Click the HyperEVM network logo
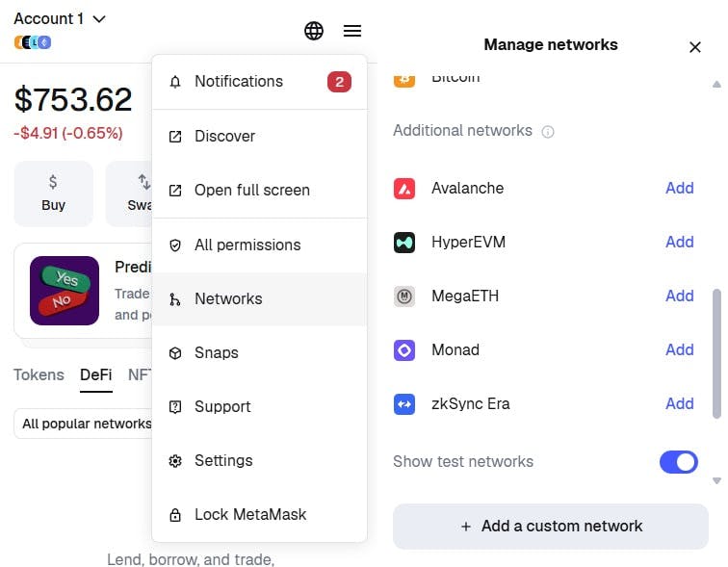 tap(403, 243)
